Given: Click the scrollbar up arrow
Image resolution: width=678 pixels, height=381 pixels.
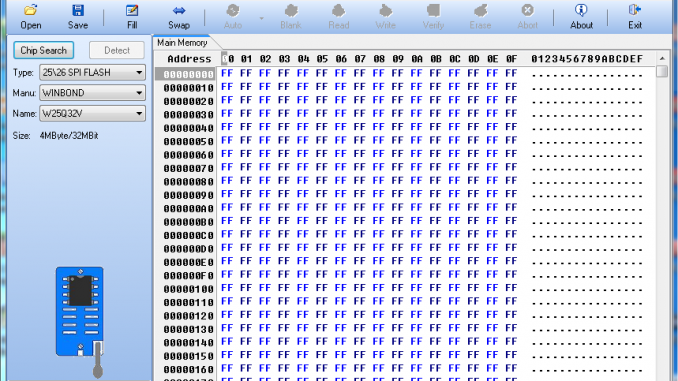Looking at the screenshot, I should [x=662, y=58].
